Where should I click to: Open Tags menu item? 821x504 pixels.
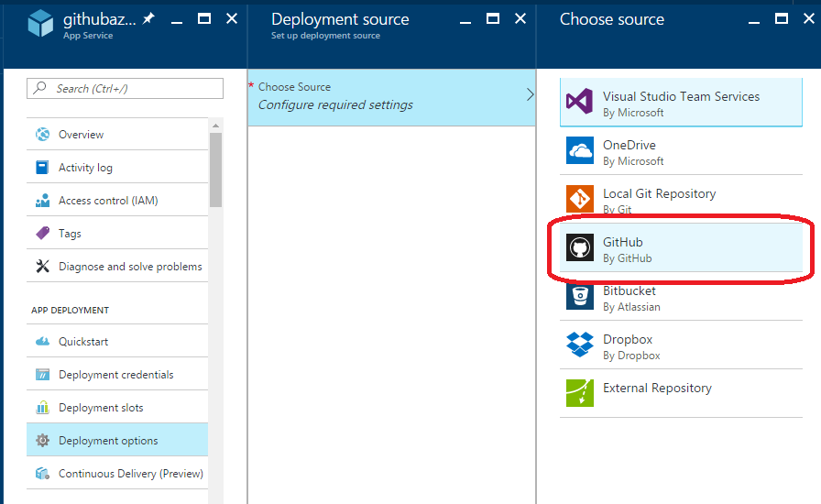(117, 233)
